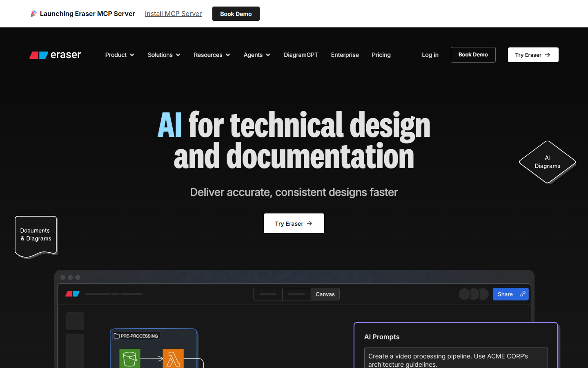Image resolution: width=588 pixels, height=368 pixels.
Task: Open the Agents dropdown menu
Action: [257, 55]
